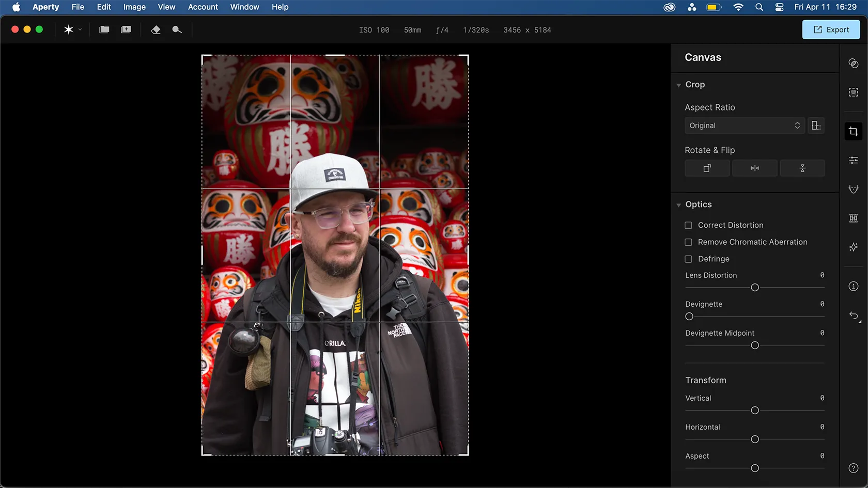Click the magnifier loupe icon in toolbar

click(x=177, y=29)
